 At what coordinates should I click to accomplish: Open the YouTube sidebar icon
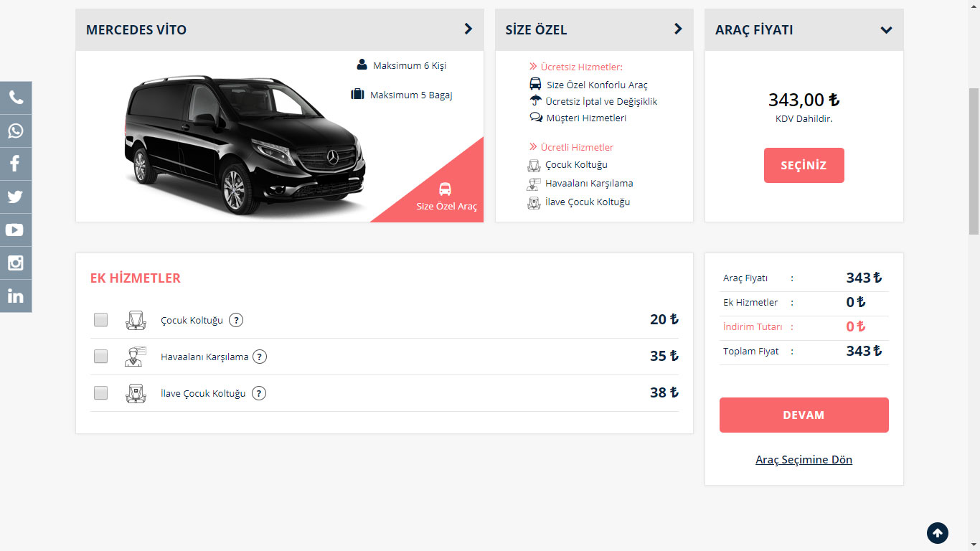pos(16,230)
